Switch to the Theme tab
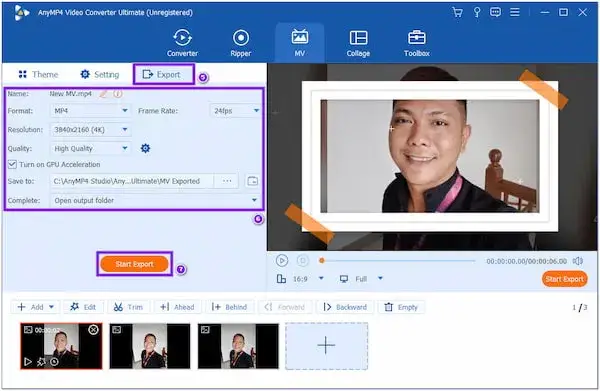Image resolution: width=600 pixels, height=391 pixels. click(38, 74)
